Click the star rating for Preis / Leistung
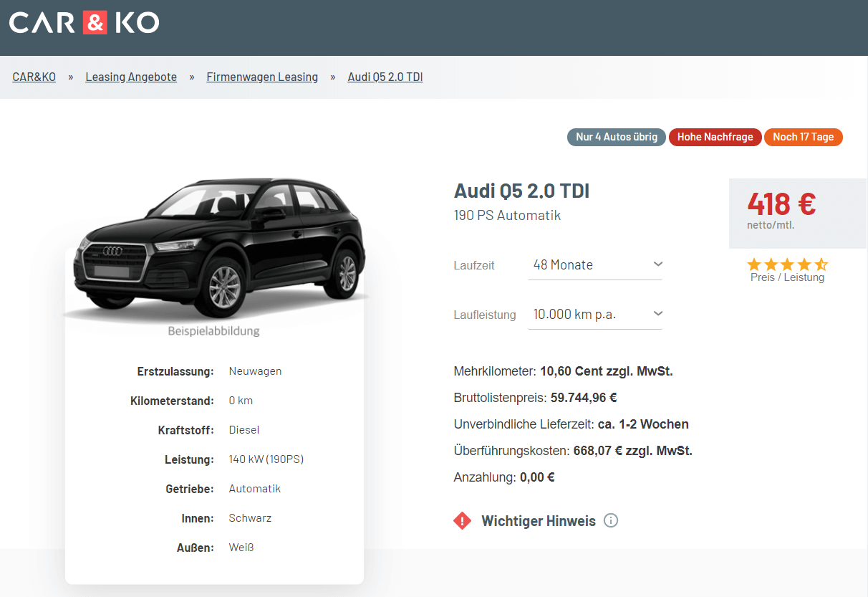Viewport: 868px width, 597px height. tap(787, 264)
